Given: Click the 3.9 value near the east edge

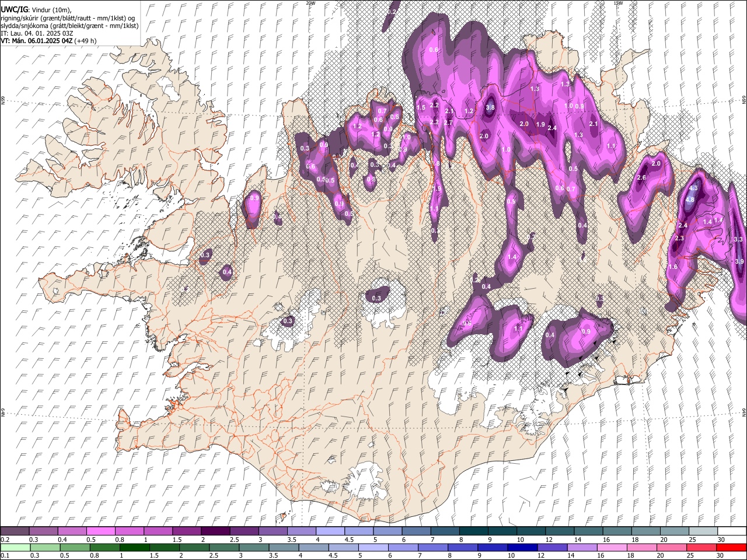Looking at the screenshot, I should point(739,261).
